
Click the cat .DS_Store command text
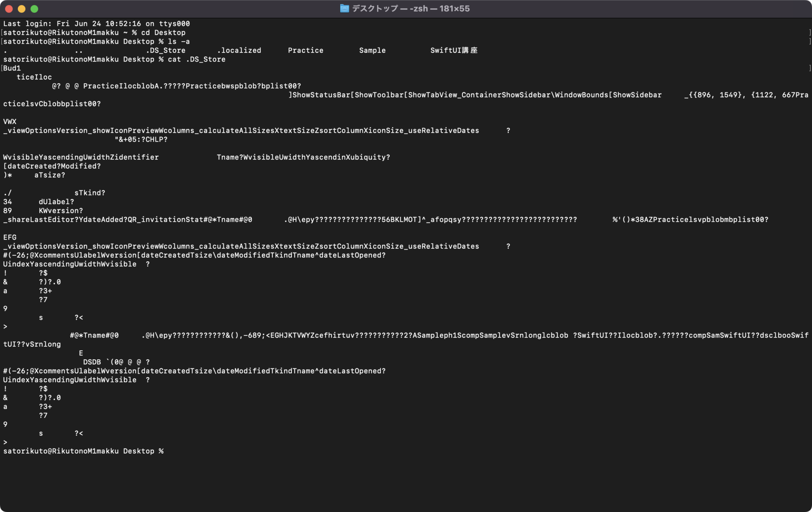pyautogui.click(x=196, y=59)
